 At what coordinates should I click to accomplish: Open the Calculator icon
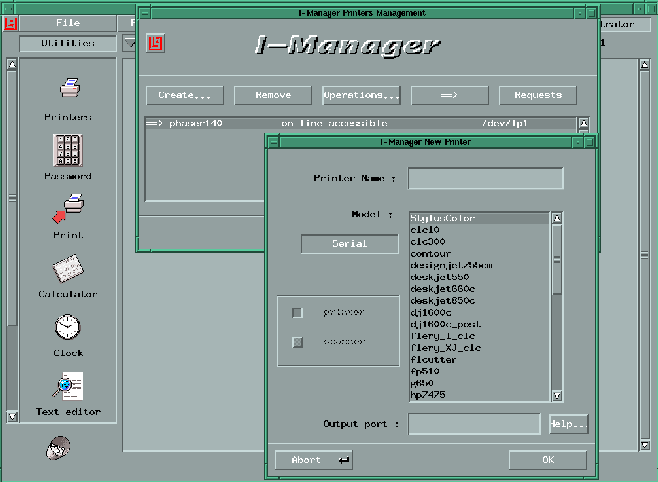point(67,268)
